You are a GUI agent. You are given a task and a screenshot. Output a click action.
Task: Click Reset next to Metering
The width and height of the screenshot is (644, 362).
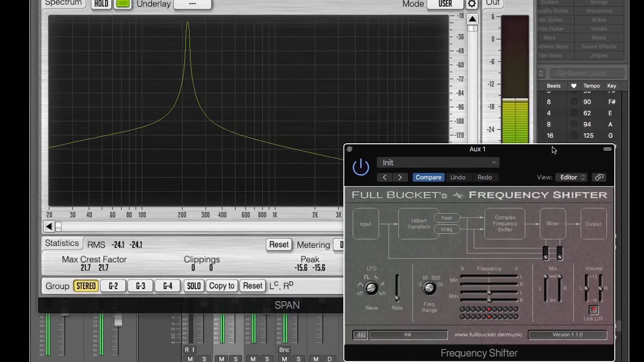point(279,244)
